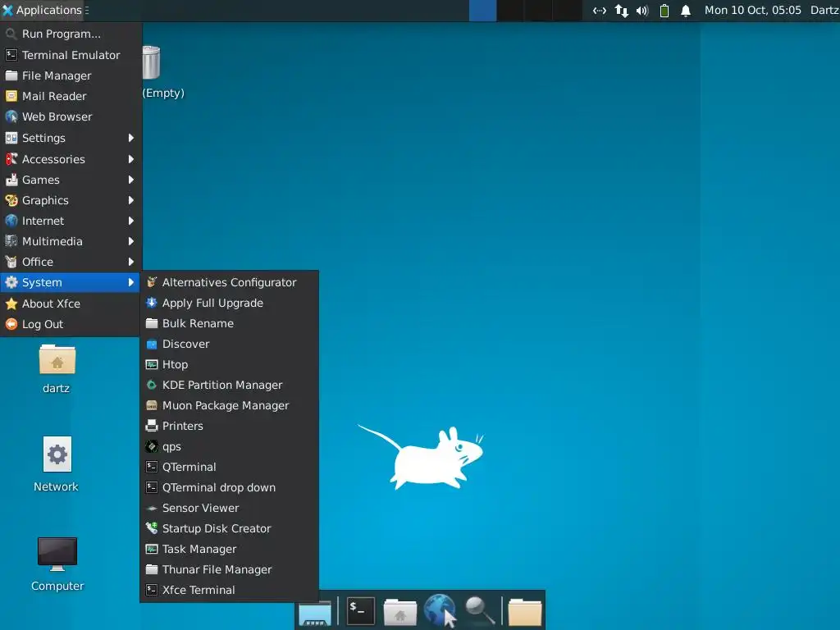Launch Run Program from the menu
The image size is (840, 630).
tap(71, 34)
